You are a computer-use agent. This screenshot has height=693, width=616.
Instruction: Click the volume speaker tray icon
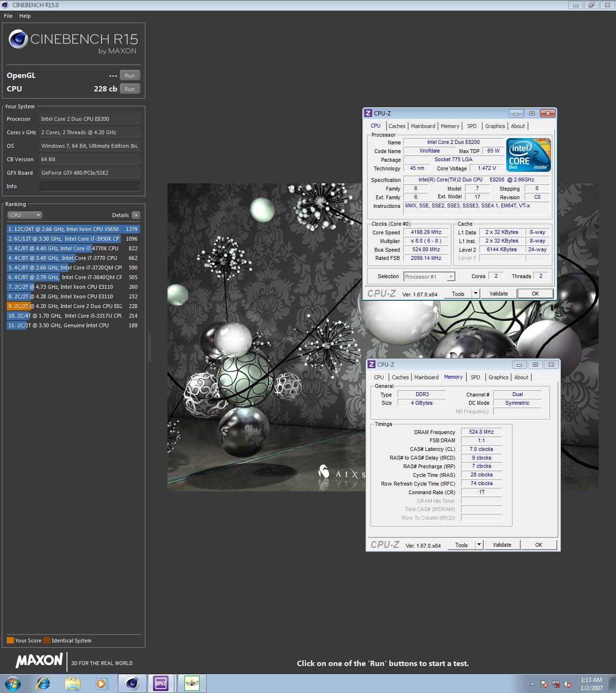click(567, 684)
